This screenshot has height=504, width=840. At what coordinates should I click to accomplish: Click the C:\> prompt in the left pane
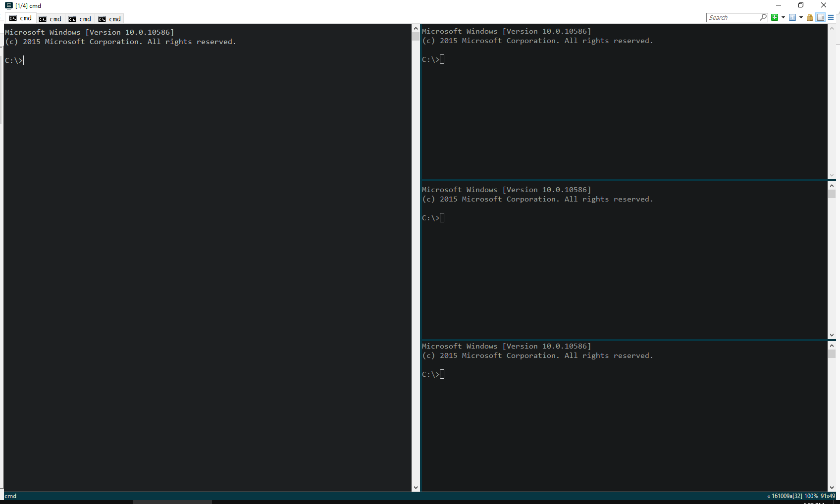[14, 60]
